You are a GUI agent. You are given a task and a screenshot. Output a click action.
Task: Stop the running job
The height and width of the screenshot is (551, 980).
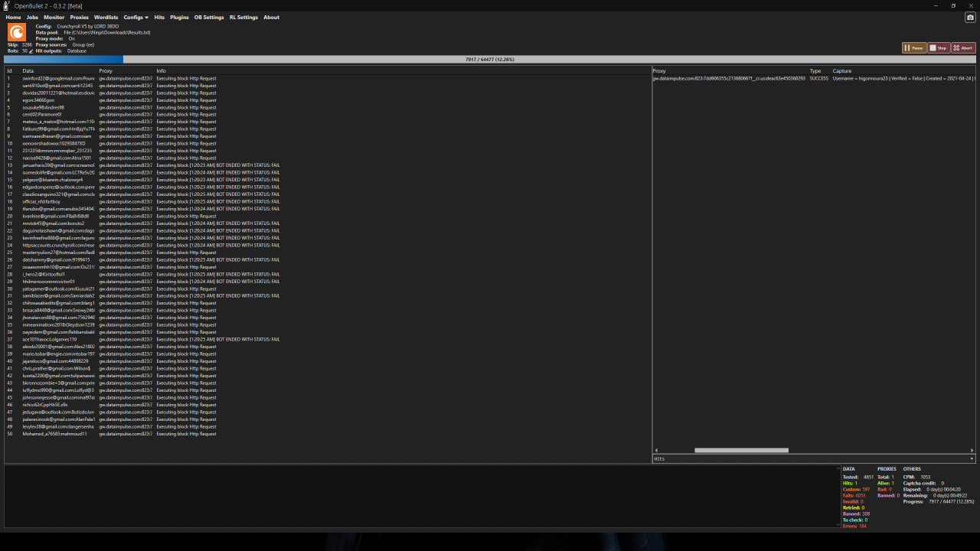point(939,47)
